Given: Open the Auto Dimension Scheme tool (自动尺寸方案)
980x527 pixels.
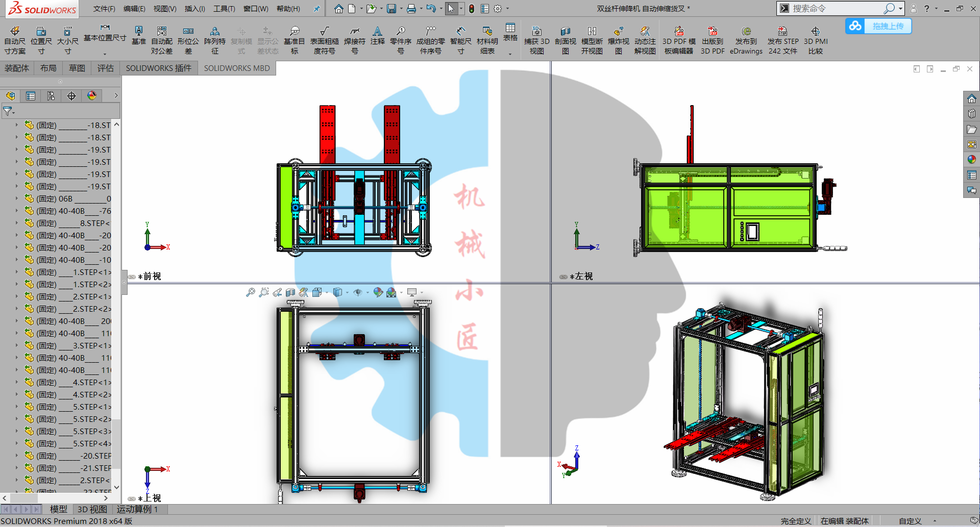Looking at the screenshot, I should tap(15, 41).
